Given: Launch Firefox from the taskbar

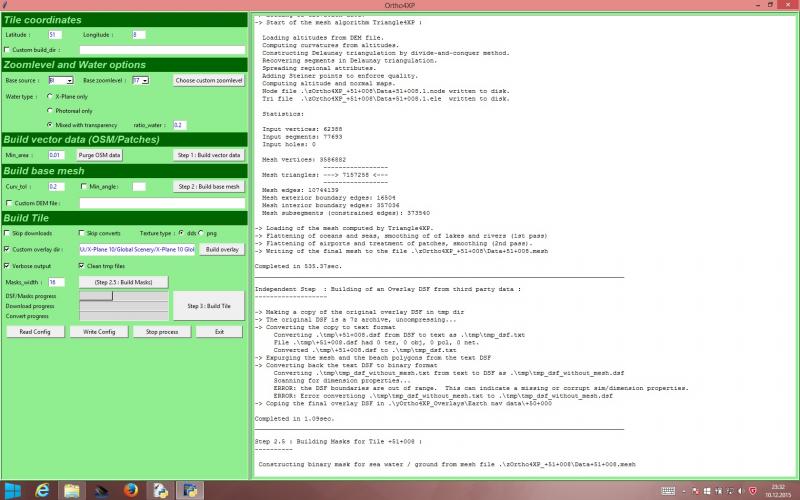Looking at the screenshot, I should [131, 491].
